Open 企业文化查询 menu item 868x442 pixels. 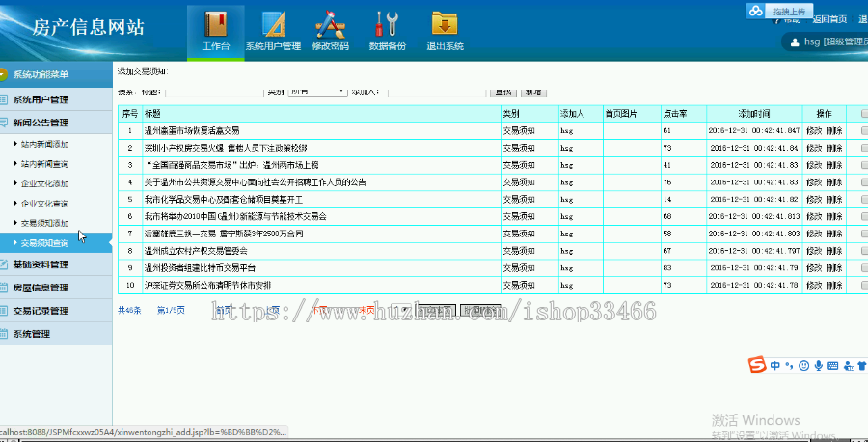(x=44, y=204)
